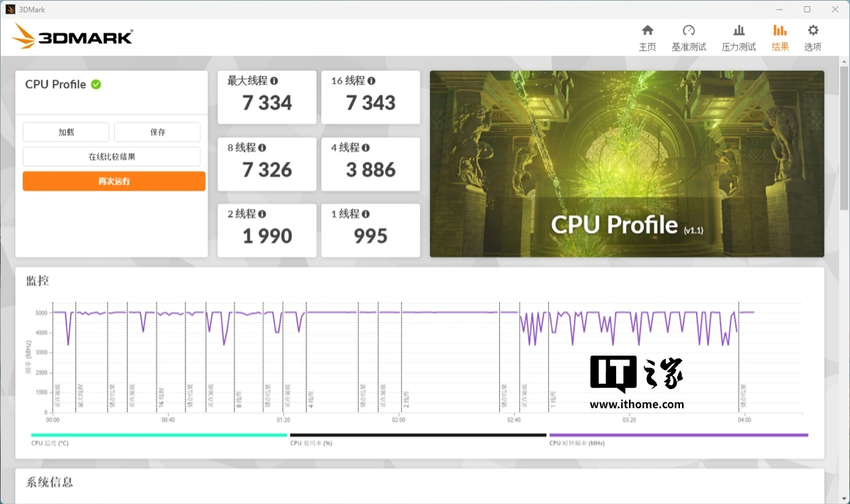Open the 结果 results chart icon

[x=780, y=30]
